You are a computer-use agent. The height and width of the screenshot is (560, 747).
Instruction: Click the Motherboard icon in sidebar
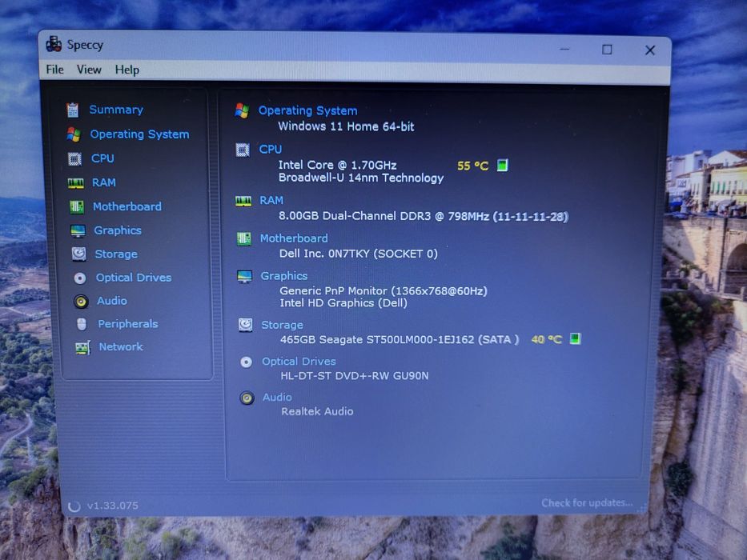pos(77,206)
